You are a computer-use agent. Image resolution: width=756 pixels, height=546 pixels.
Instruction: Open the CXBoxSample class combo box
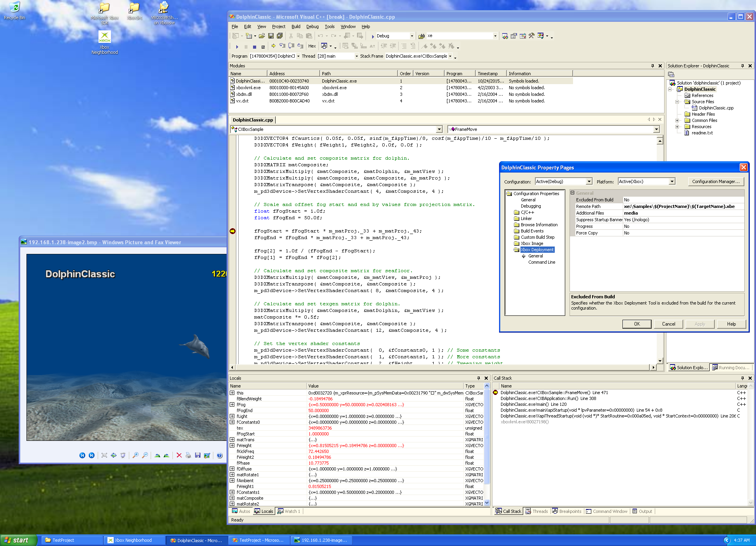(x=439, y=129)
